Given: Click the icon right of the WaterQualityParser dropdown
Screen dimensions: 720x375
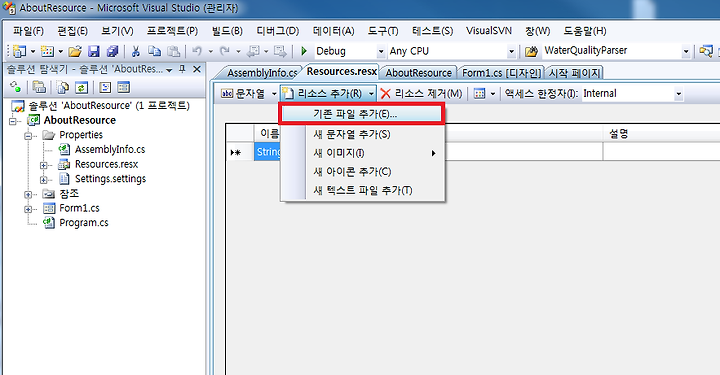Looking at the screenshot, I should pyautogui.click(x=706, y=51).
